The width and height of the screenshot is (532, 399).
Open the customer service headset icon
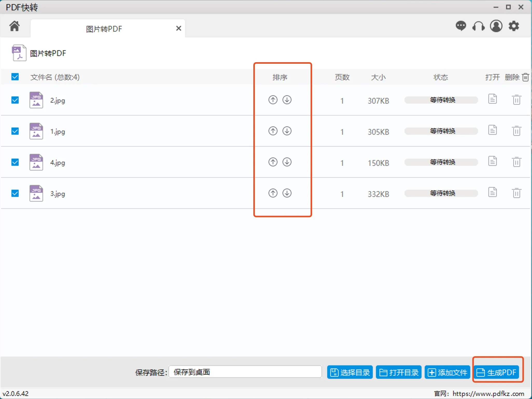click(x=478, y=26)
